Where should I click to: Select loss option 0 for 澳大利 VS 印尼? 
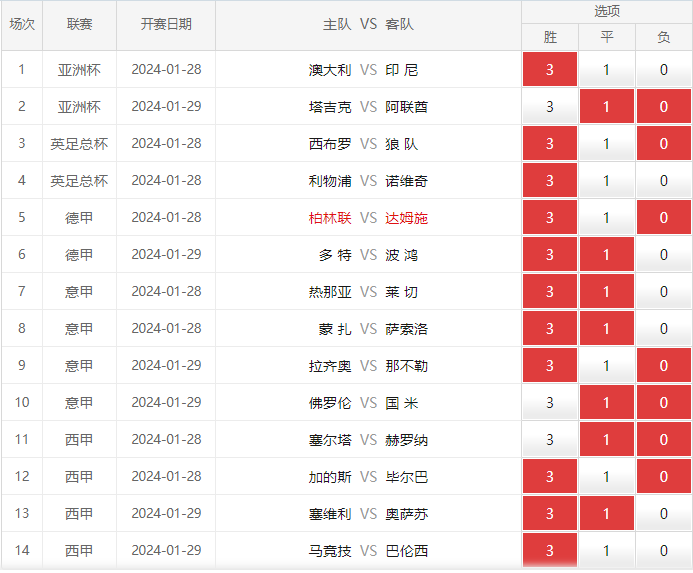click(663, 69)
